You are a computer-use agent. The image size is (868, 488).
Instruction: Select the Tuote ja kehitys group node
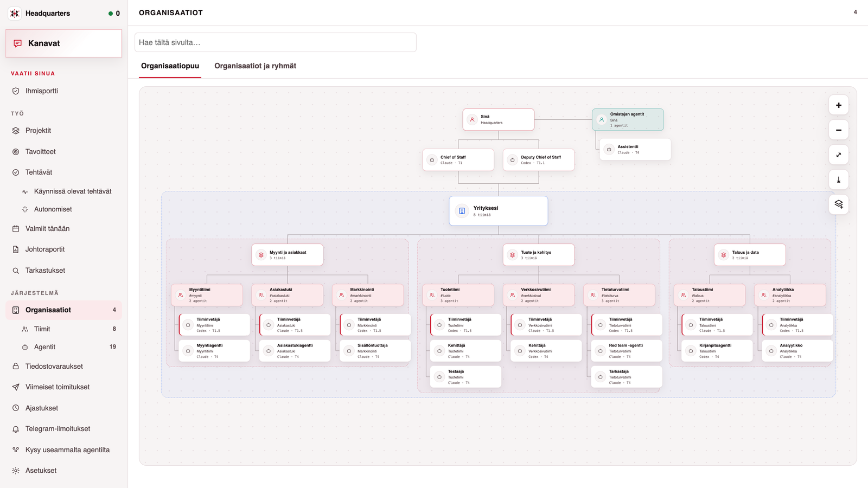(539, 255)
